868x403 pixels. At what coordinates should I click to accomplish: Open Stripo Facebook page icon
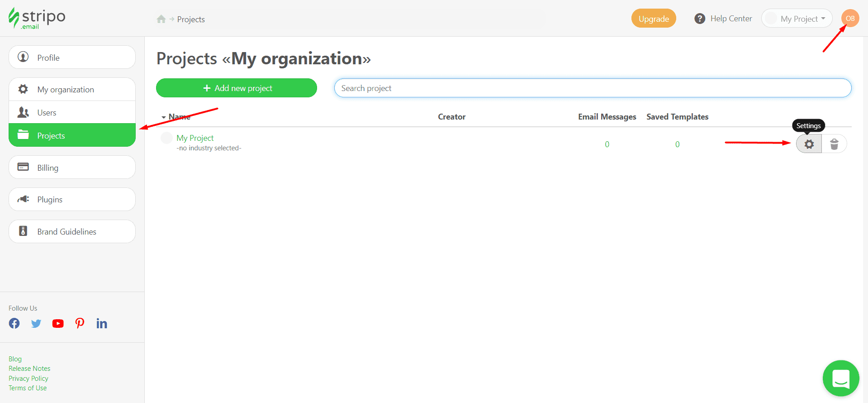(x=14, y=323)
